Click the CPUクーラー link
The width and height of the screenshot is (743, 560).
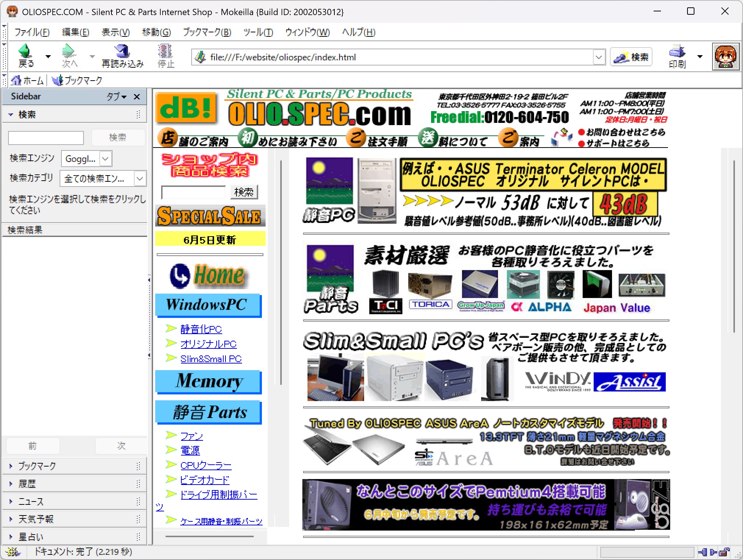206,465
